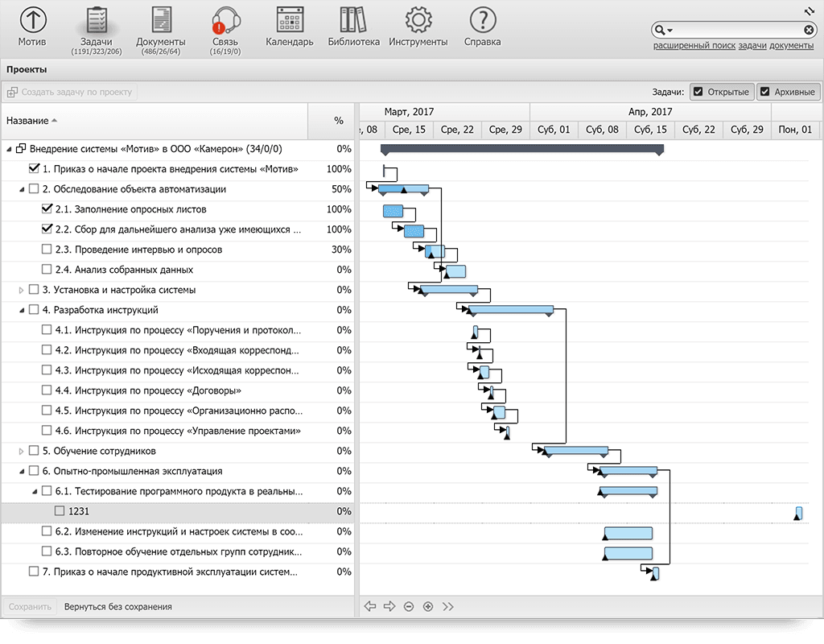Screen dimensions: 824x644
Task: Collapse task 2 Обследование объекта автоматизации
Action: point(22,189)
